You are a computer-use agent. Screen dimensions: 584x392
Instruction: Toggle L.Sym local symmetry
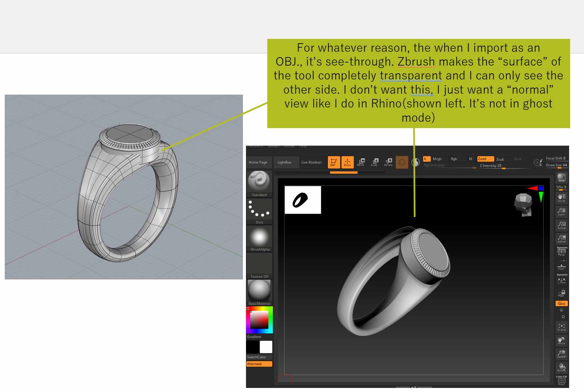(x=562, y=279)
